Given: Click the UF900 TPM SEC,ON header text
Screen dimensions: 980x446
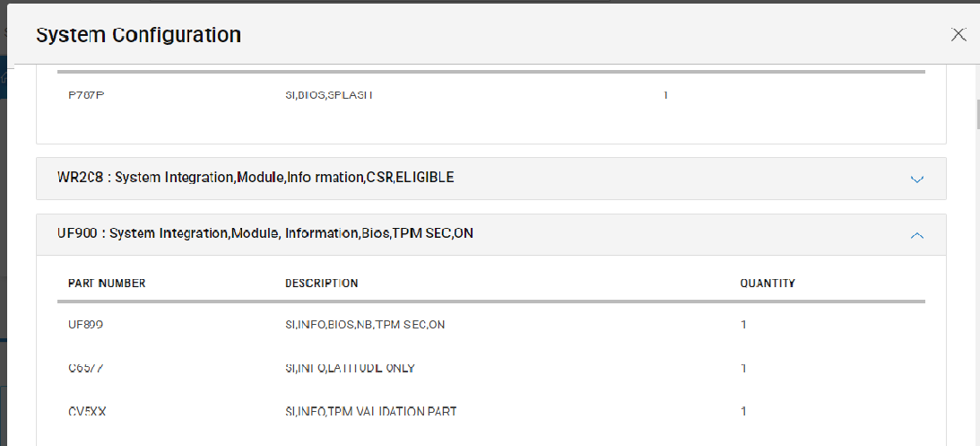Looking at the screenshot, I should click(265, 233).
